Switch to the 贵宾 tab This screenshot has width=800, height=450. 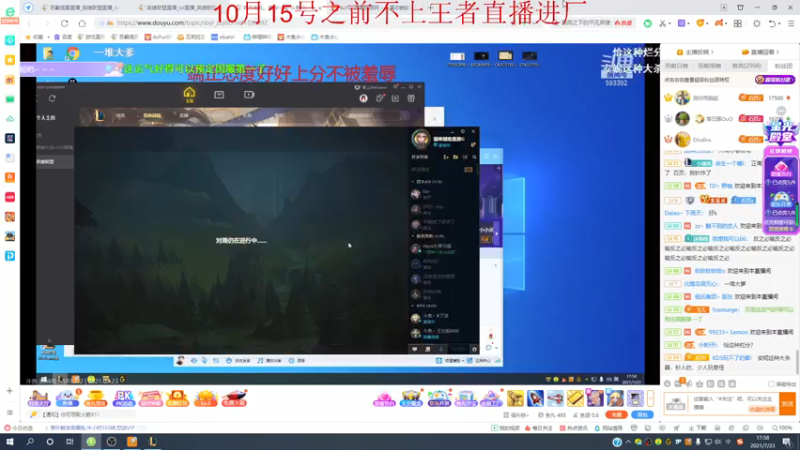(747, 66)
